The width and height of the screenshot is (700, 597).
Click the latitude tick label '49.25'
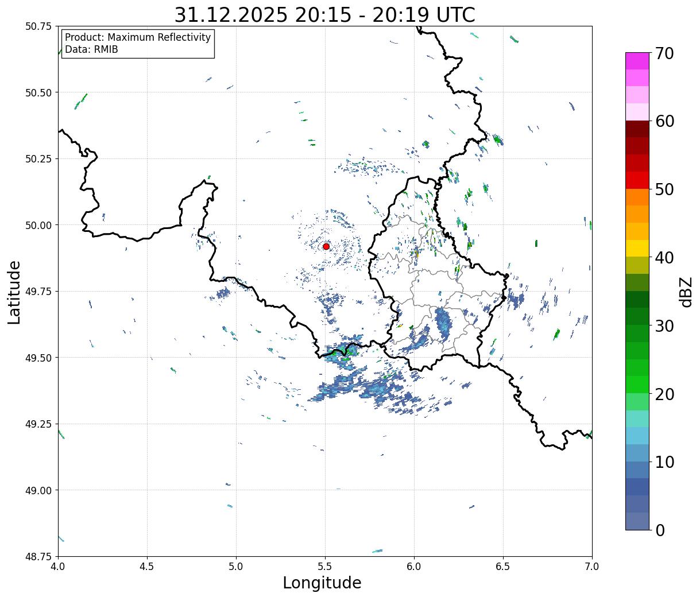(39, 424)
